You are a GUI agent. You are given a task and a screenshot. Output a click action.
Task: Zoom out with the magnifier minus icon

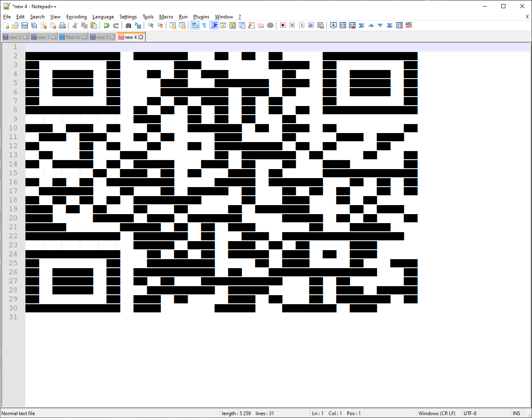[160, 25]
